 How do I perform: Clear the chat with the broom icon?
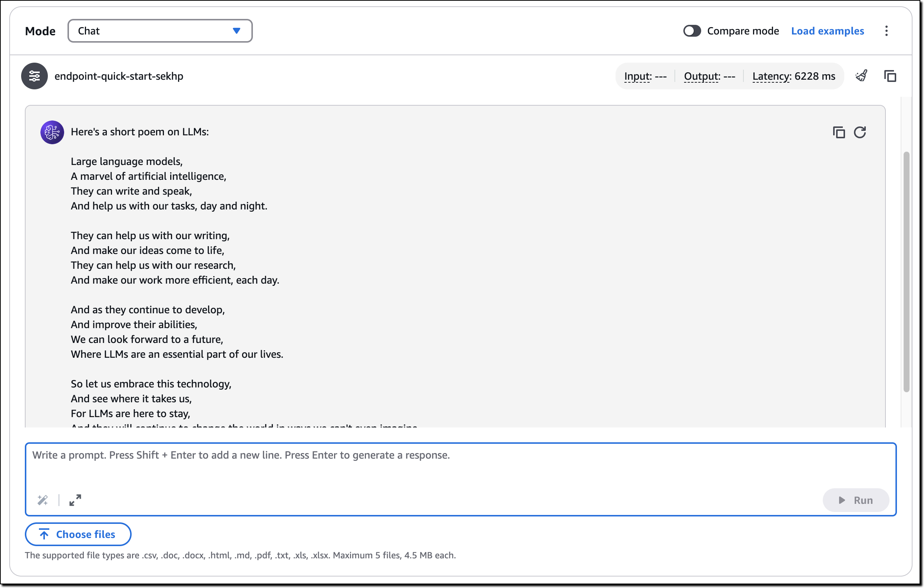tap(862, 76)
